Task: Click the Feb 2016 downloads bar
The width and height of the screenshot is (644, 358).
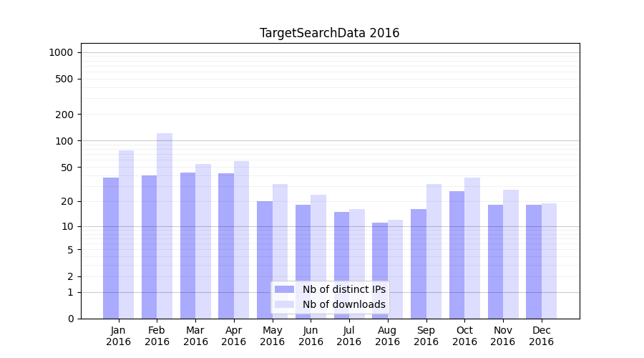Action: coord(165,226)
